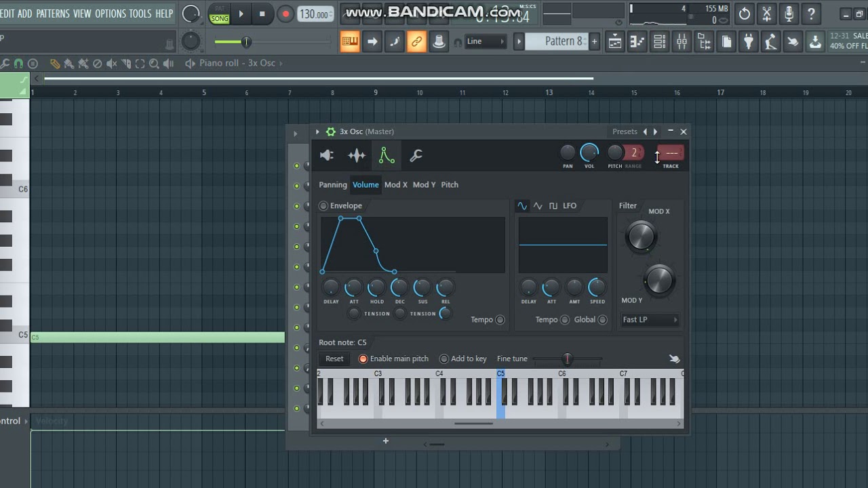The width and height of the screenshot is (868, 488).
Task: Select sine LFO shape
Action: (x=522, y=206)
